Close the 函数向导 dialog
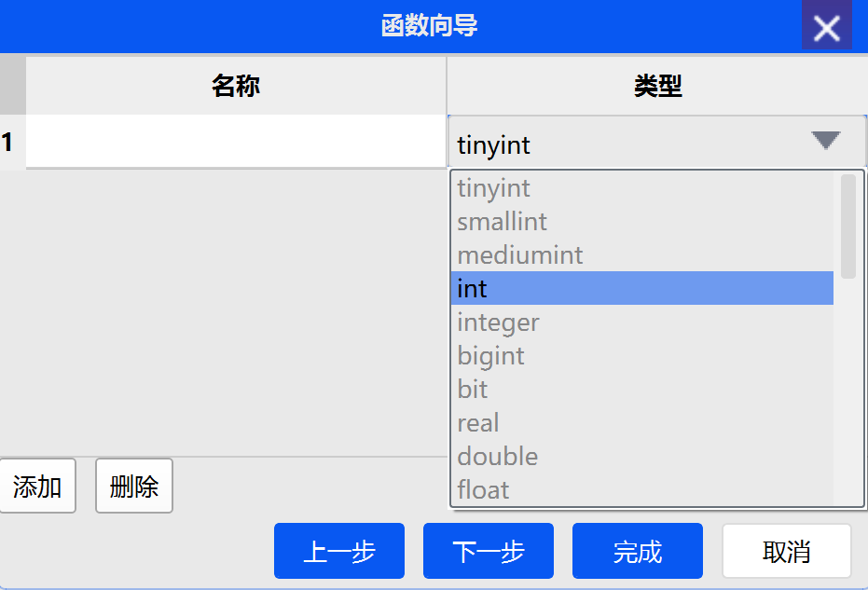Screen dimensions: 868x590 [x=826, y=26]
